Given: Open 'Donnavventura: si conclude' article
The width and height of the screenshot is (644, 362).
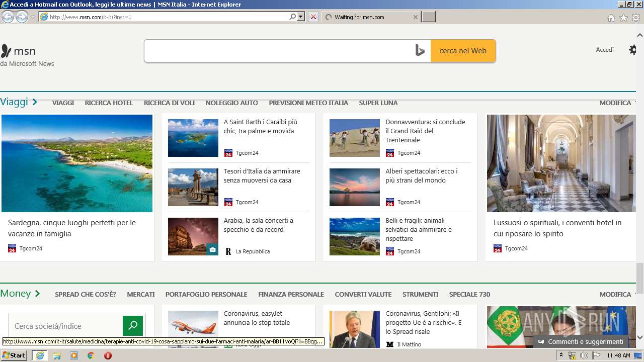Looking at the screenshot, I should 425,131.
